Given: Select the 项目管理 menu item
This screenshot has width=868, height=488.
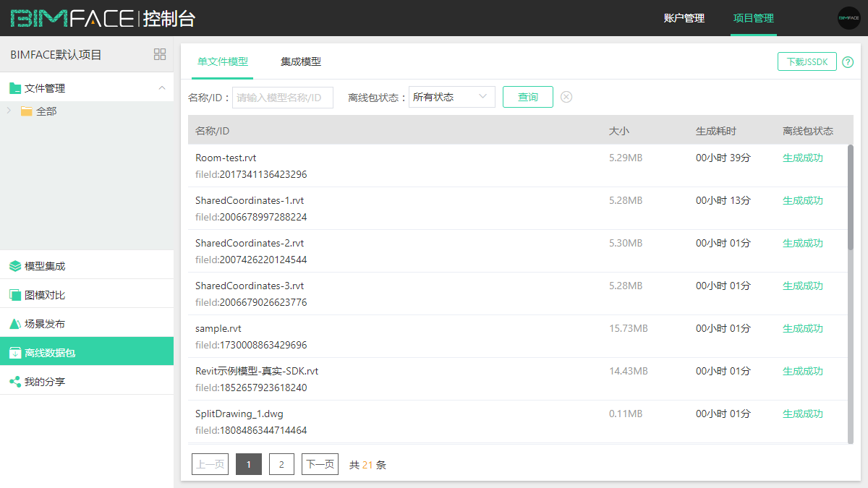Looking at the screenshot, I should point(754,18).
